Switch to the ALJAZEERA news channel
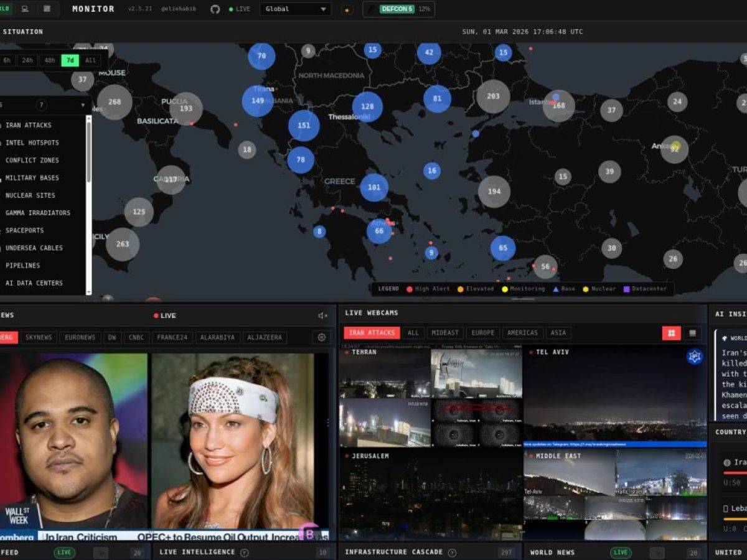 point(265,337)
